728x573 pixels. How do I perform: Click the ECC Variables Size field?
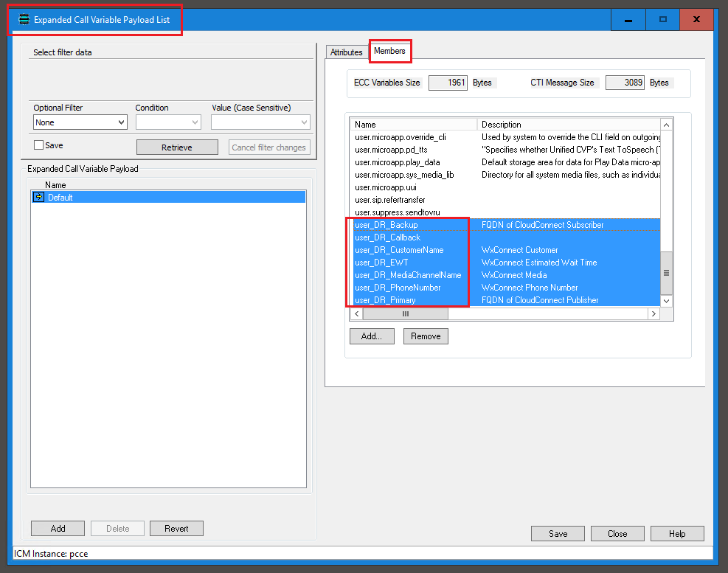click(x=448, y=83)
